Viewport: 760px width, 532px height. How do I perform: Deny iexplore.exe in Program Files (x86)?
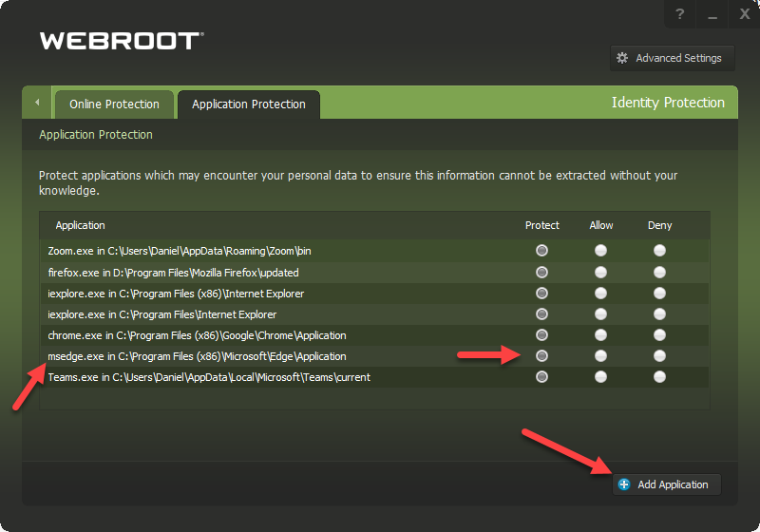coord(659,294)
